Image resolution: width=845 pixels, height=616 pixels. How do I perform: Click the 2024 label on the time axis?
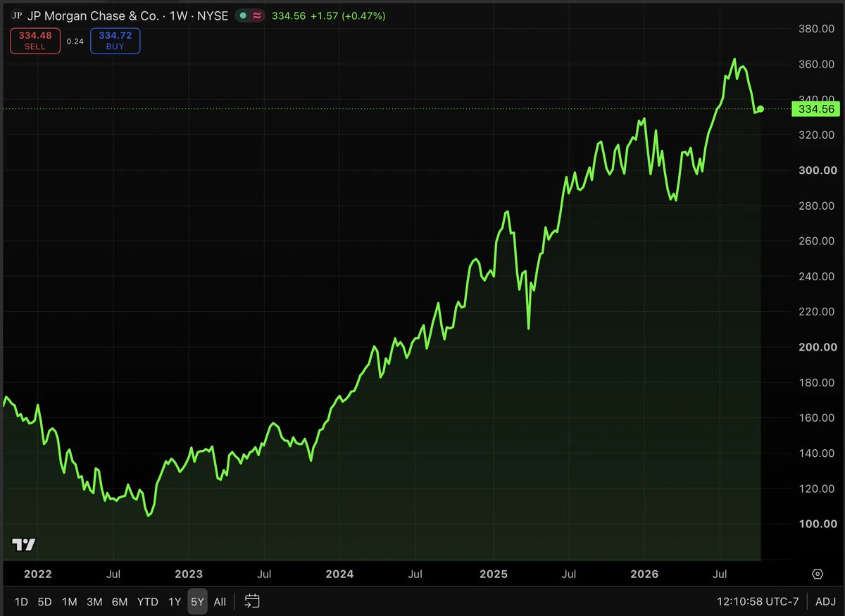click(340, 574)
